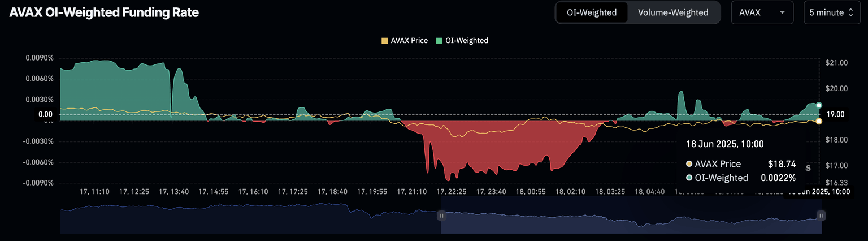Viewport: 868px width, 241px height.
Task: Click the 18, 02:10 time label
Action: [570, 192]
